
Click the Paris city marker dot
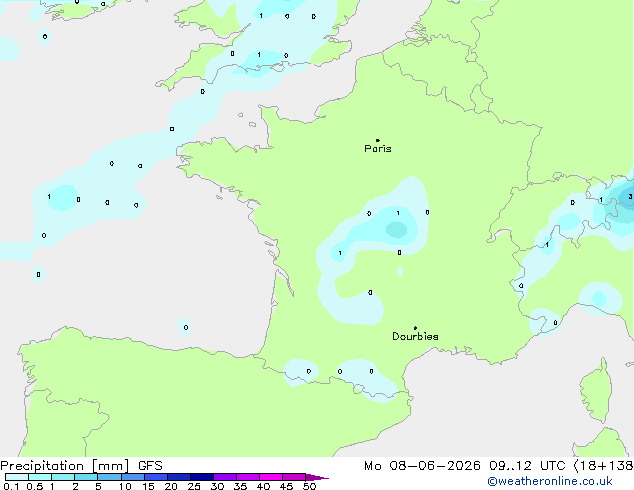(x=378, y=140)
